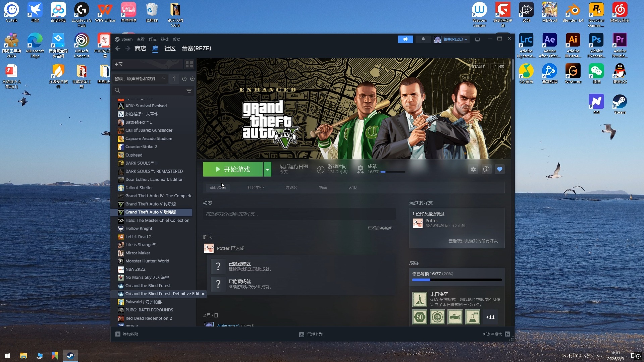Screen dimensions: 644x362
Task: Open File Explorer from the taskbar
Action: click(23, 356)
